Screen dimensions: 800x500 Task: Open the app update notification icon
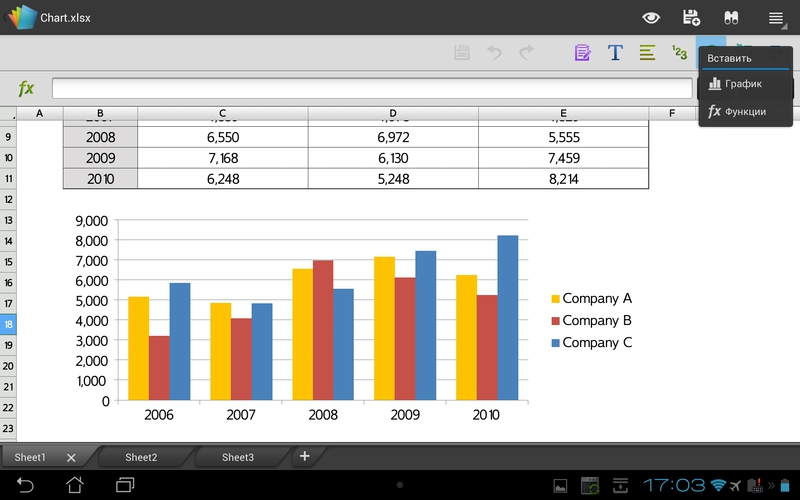tap(590, 486)
